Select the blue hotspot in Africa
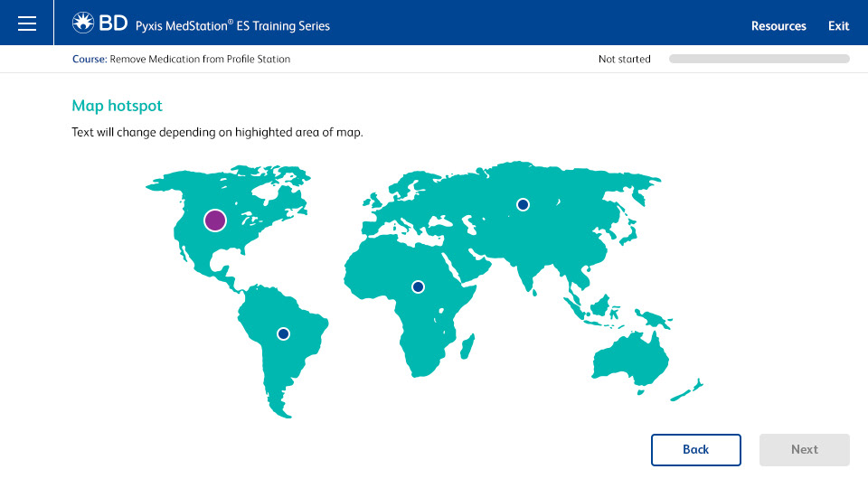This screenshot has width=868, height=488. pyautogui.click(x=418, y=286)
